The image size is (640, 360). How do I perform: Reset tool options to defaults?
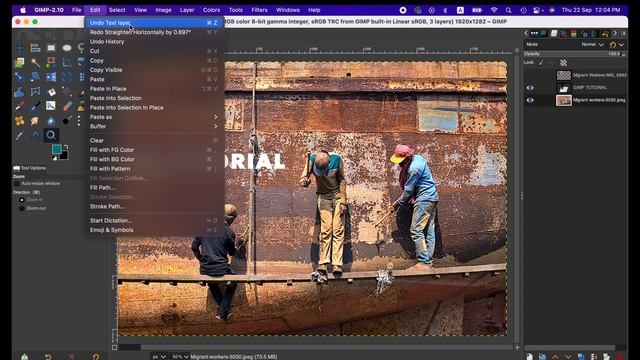click(96, 357)
